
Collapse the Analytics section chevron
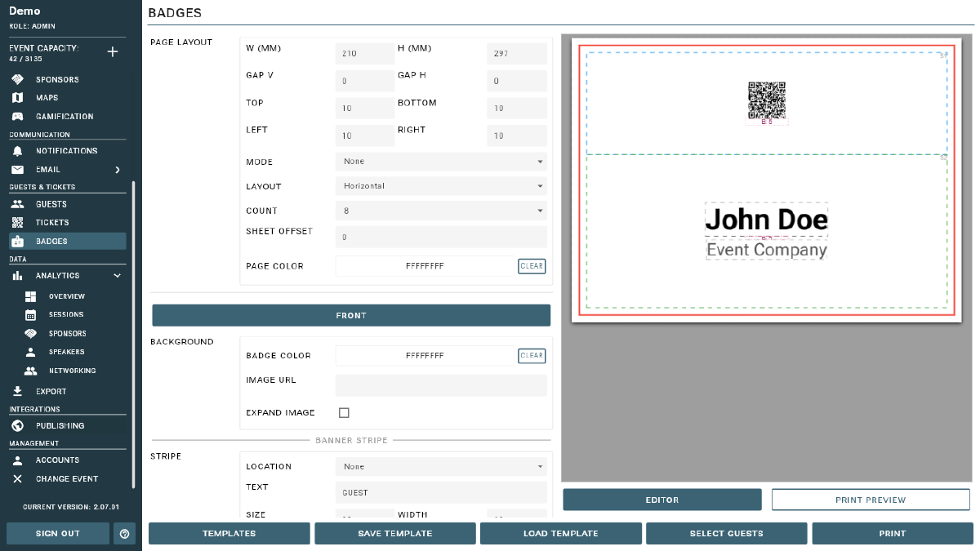[x=117, y=276]
